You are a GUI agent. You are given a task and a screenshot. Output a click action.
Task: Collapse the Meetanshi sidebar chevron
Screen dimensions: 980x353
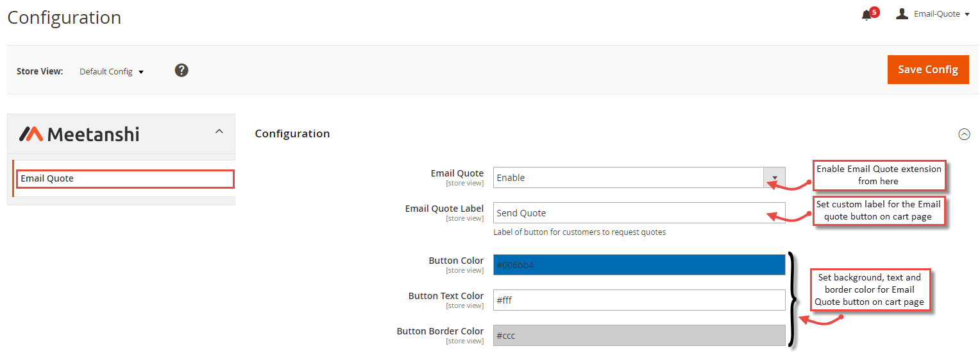pos(219,132)
